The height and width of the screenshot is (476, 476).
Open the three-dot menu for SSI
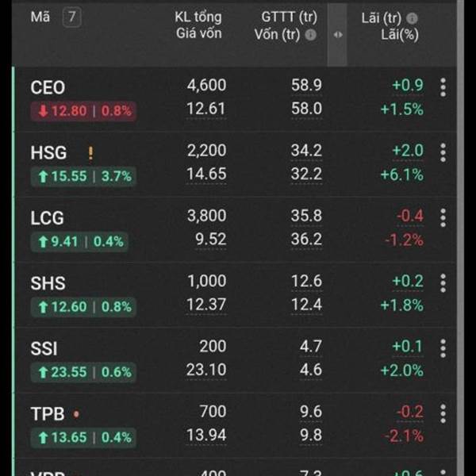click(443, 348)
